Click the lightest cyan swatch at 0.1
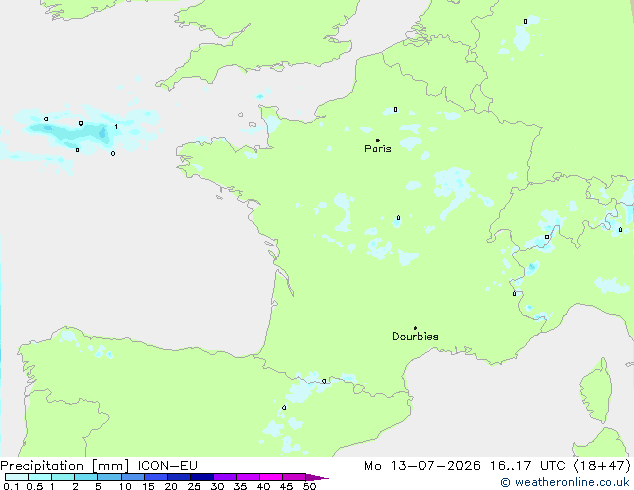Viewport: 634px width, 490px height. [x=17, y=477]
